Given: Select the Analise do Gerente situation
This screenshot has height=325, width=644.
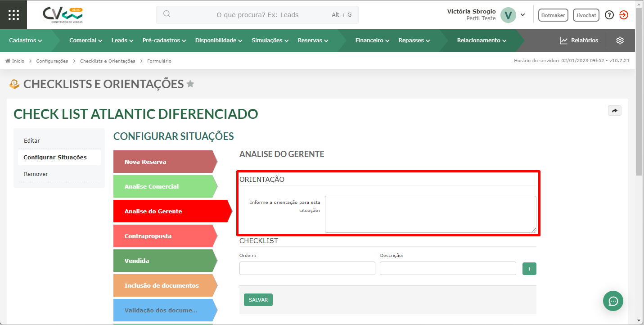Looking at the screenshot, I should pyautogui.click(x=173, y=211).
